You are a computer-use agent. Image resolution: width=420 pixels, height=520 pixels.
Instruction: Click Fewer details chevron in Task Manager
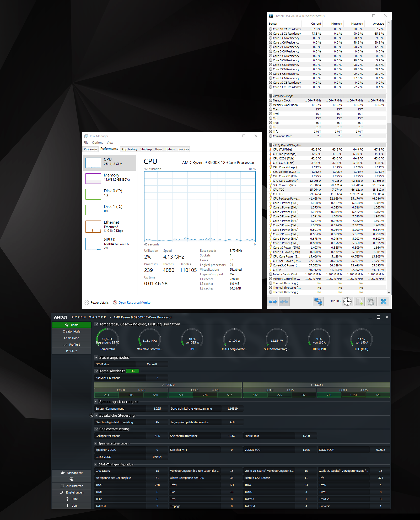click(x=86, y=302)
